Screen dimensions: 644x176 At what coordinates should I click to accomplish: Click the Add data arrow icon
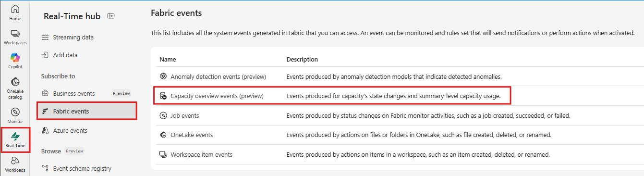pyautogui.click(x=45, y=55)
